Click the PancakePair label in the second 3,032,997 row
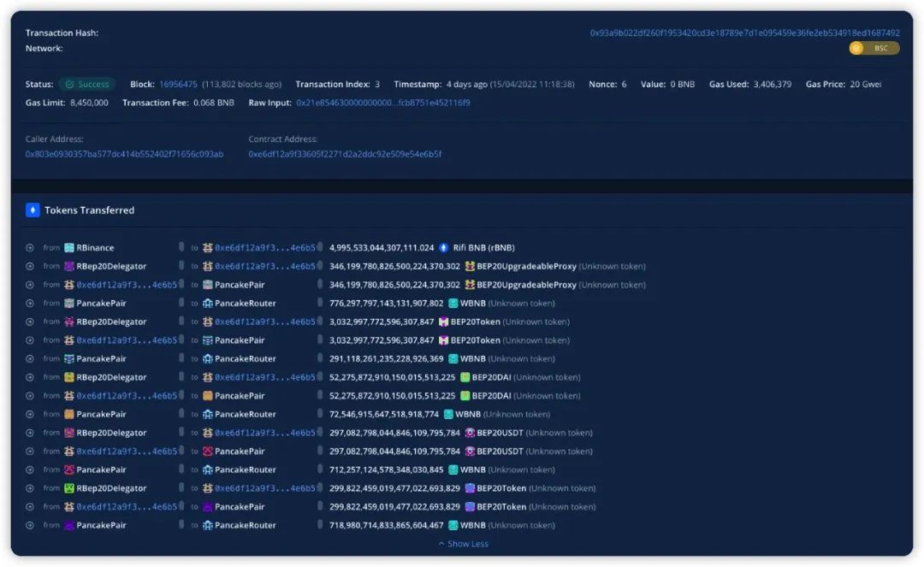 [x=240, y=340]
